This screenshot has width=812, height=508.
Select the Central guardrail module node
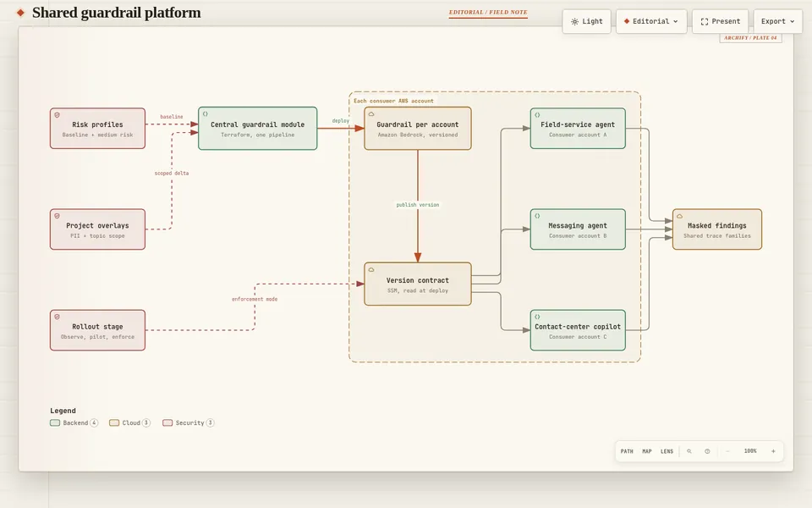[x=257, y=129]
